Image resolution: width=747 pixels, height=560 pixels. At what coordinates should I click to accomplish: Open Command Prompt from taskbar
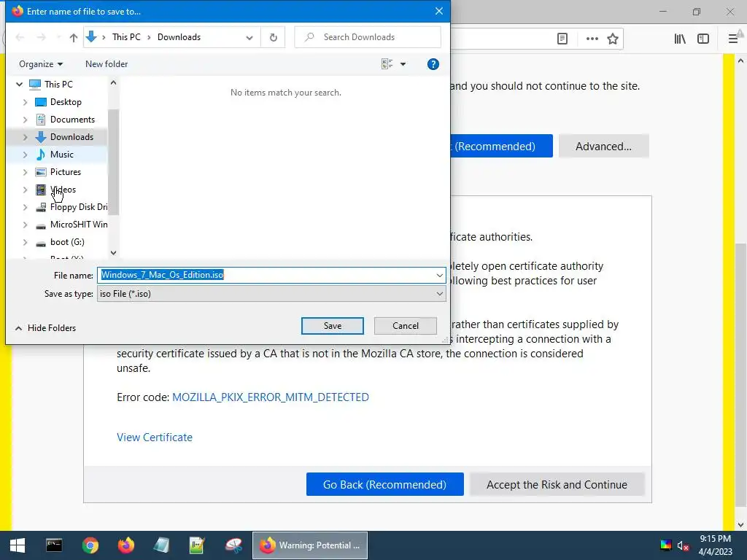(54, 545)
